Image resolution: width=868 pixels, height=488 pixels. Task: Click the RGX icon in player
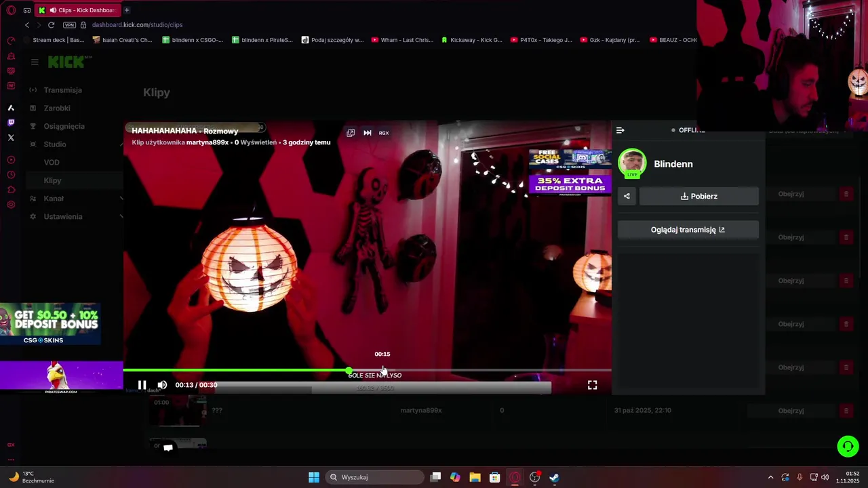pos(384,133)
